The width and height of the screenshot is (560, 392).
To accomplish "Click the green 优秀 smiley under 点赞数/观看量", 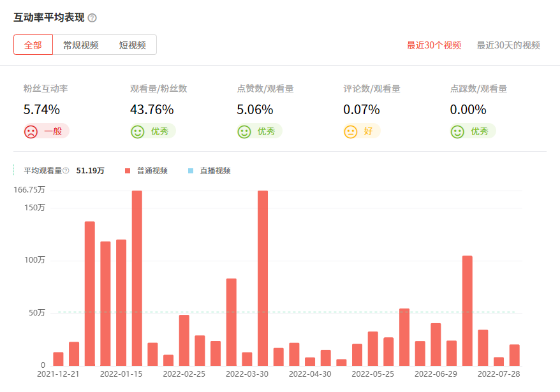I will pos(244,131).
